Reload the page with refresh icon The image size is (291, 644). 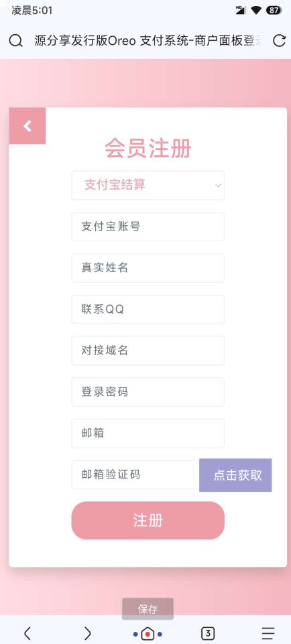(x=279, y=41)
